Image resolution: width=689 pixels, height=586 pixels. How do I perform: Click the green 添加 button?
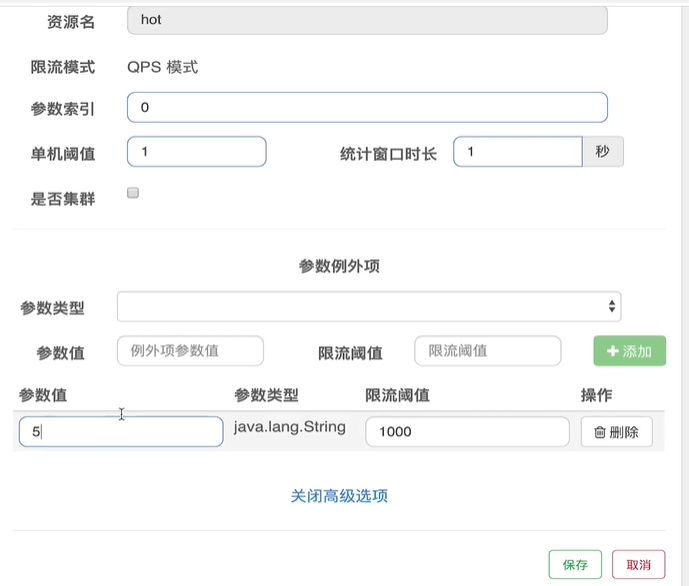629,351
